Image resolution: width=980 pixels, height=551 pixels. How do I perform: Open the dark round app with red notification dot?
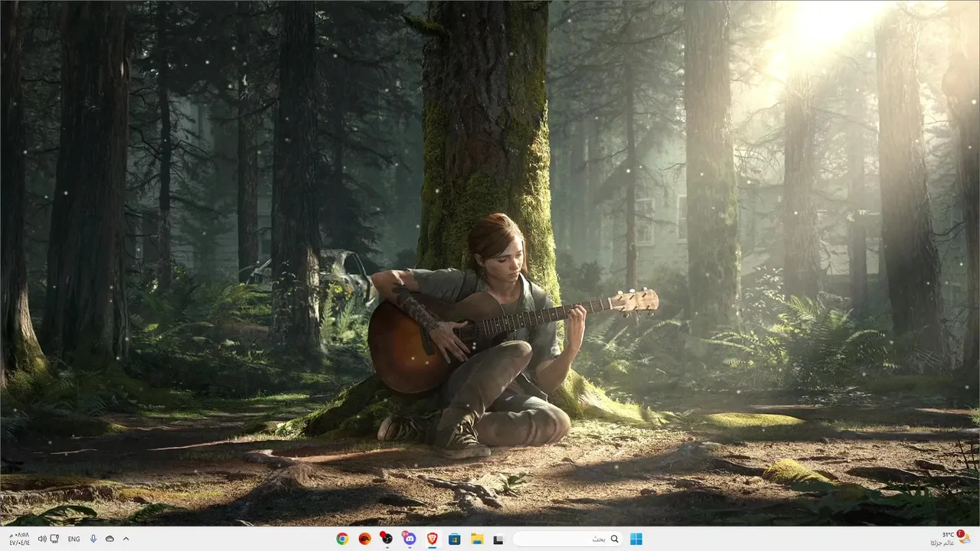point(387,539)
